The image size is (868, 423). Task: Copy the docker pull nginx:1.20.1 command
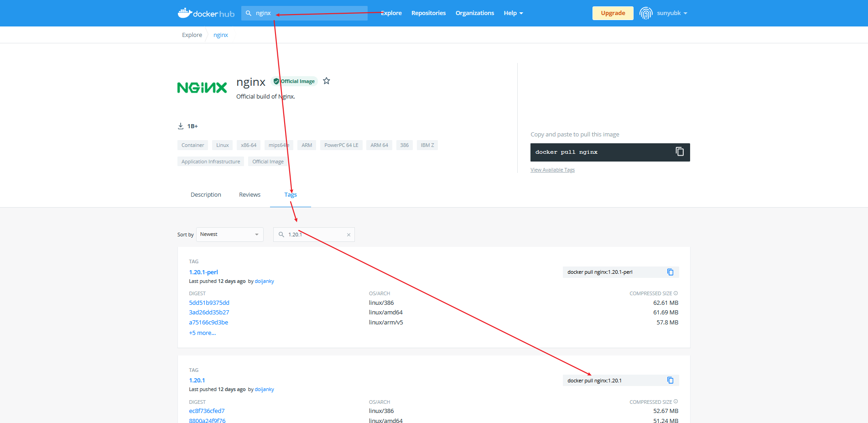[x=670, y=380]
